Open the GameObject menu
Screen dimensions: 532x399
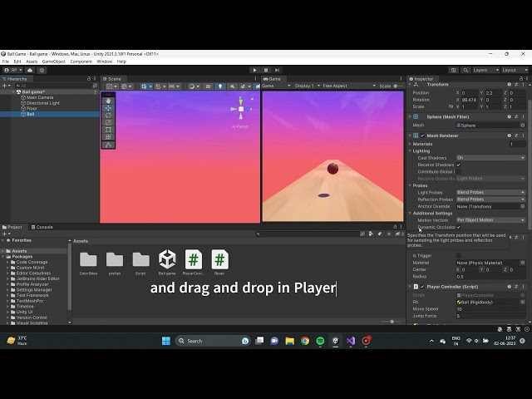point(53,62)
